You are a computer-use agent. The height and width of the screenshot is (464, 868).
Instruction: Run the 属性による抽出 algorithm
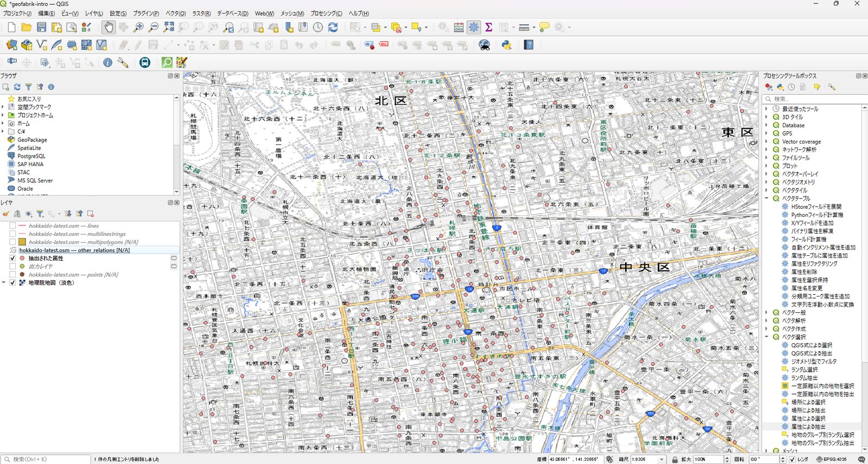pyautogui.click(x=808, y=427)
